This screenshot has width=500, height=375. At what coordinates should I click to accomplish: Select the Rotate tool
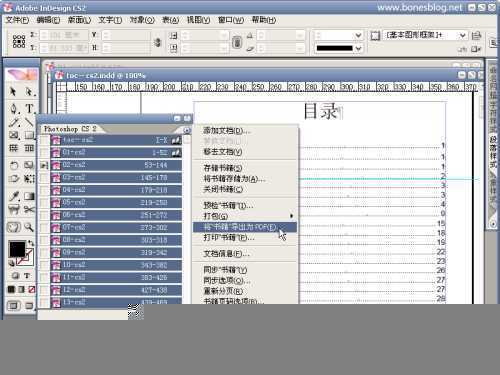[14, 165]
